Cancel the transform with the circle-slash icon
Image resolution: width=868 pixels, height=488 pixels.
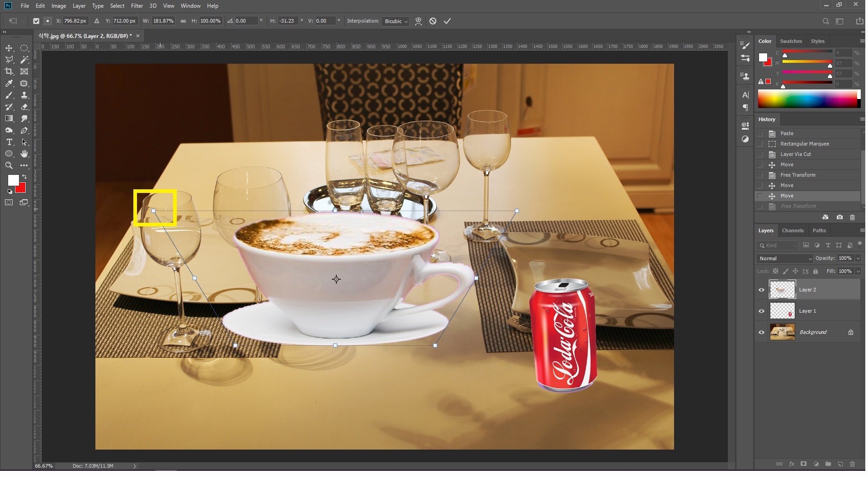coord(433,21)
